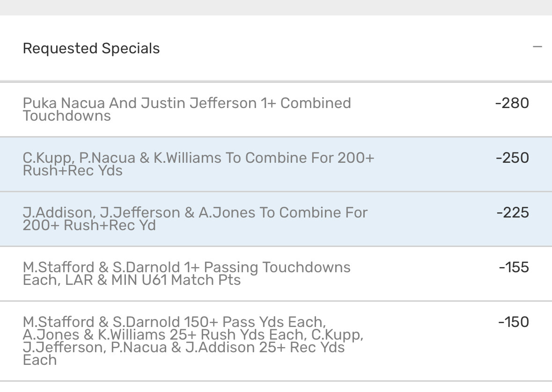This screenshot has height=392, width=552.
Task: Click the "200+ Rush+Rec Yd" line under J.Addison special
Action: click(x=89, y=225)
